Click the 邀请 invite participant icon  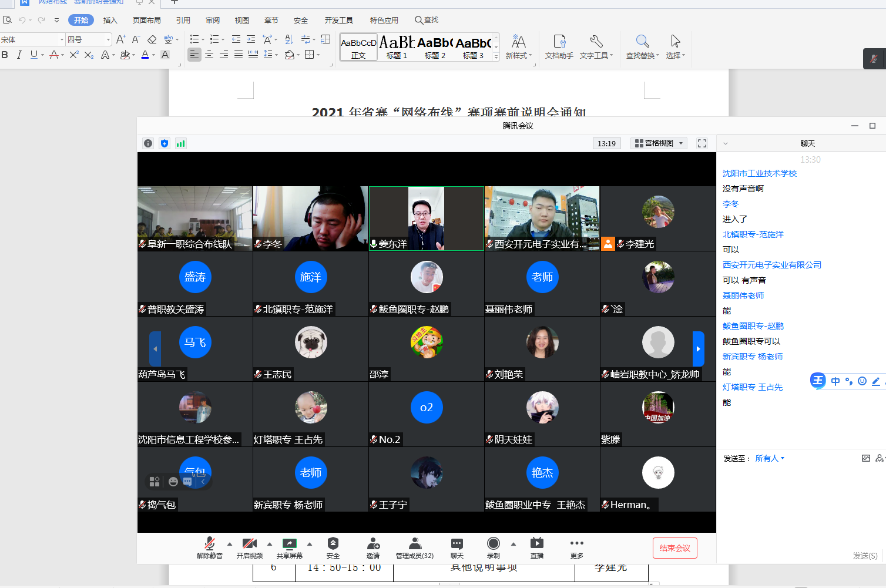click(x=373, y=544)
